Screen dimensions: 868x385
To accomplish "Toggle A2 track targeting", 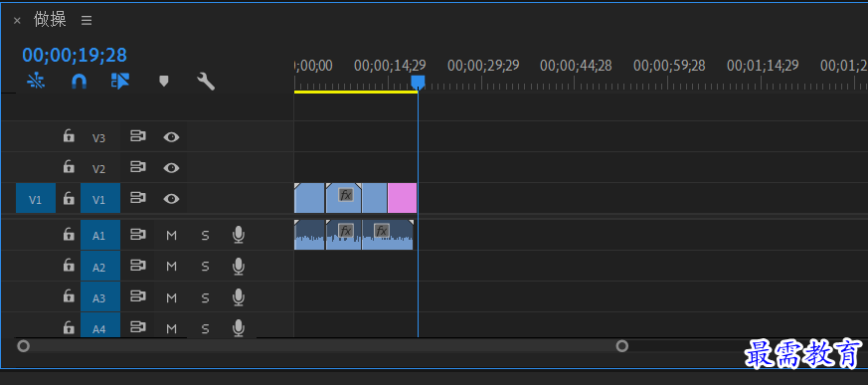I will pos(100,267).
